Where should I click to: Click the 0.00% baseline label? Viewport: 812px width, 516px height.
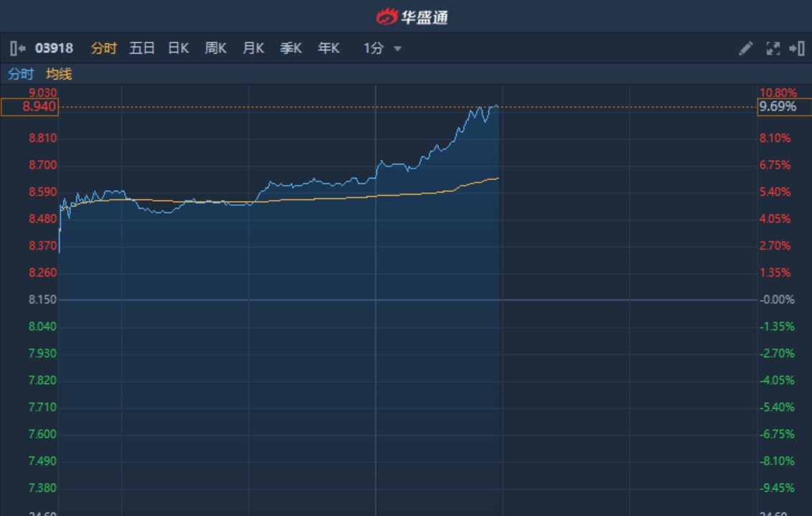(778, 300)
